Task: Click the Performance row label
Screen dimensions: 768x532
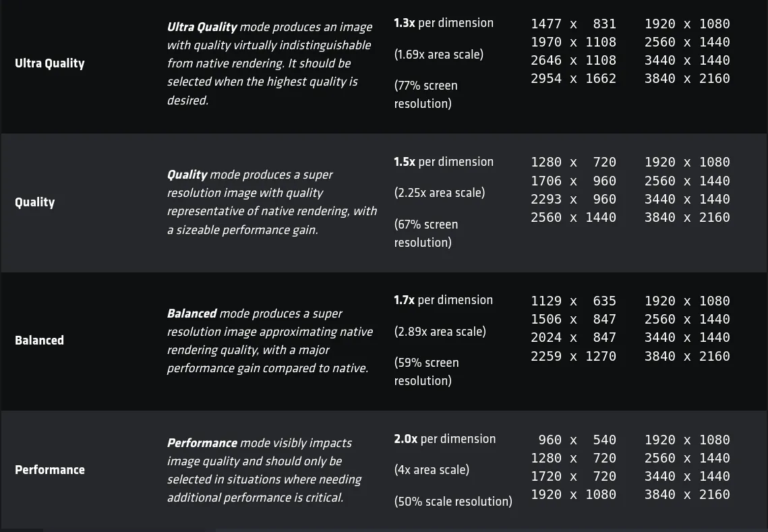Action: pos(50,470)
